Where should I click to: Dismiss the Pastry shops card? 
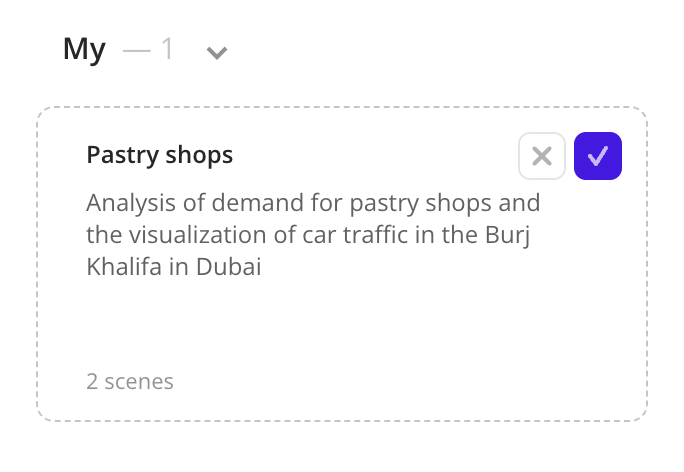pyautogui.click(x=542, y=156)
